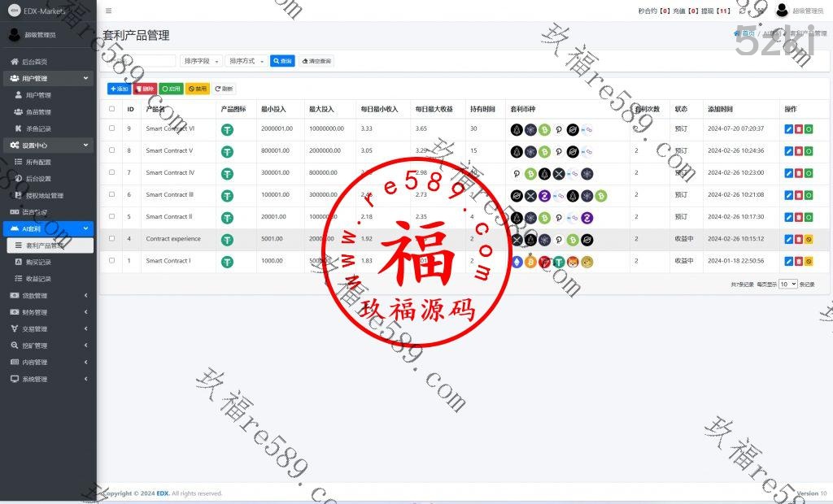Click the hamburger sidebar toggle icon
Screen dimensions: 833x504
[109, 11]
